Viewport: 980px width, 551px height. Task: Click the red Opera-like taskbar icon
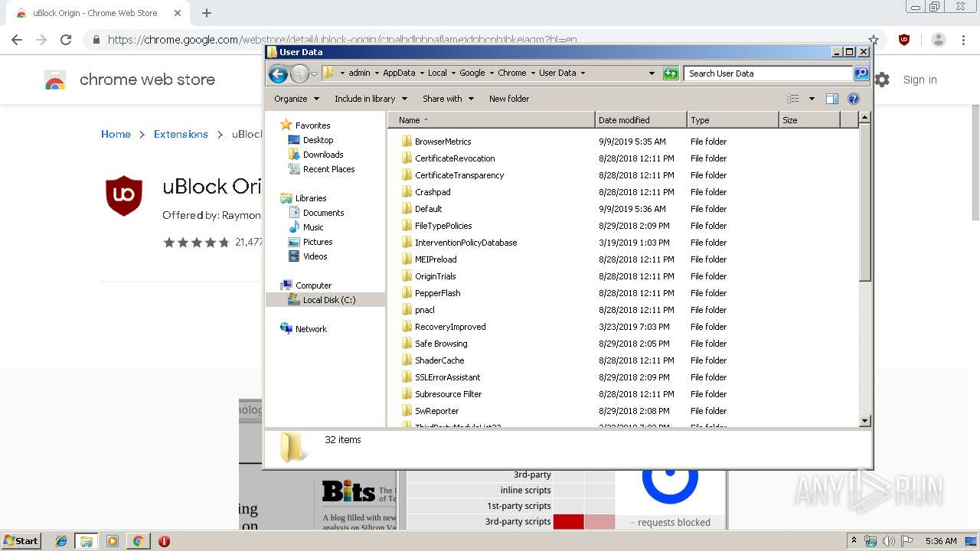point(164,541)
